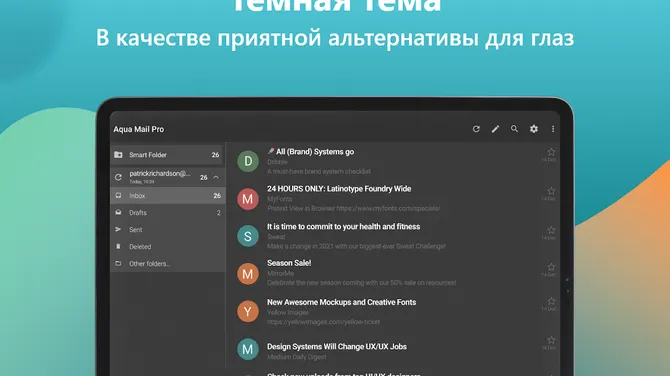
Task: Open Other folders...
Action: (x=168, y=264)
